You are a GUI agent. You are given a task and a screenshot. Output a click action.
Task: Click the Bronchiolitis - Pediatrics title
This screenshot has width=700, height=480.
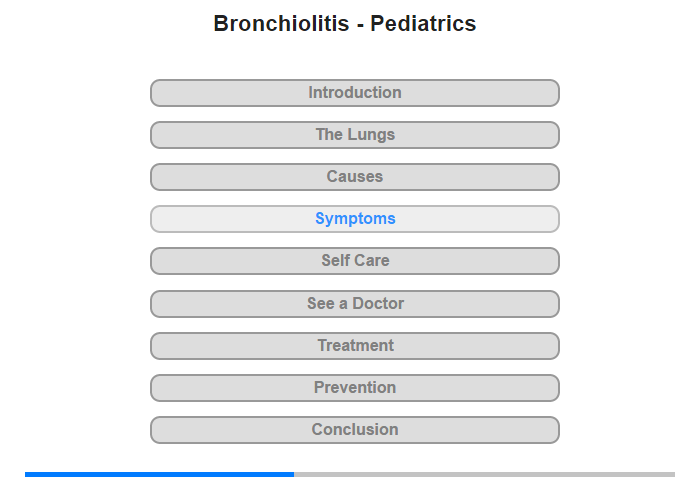point(345,23)
